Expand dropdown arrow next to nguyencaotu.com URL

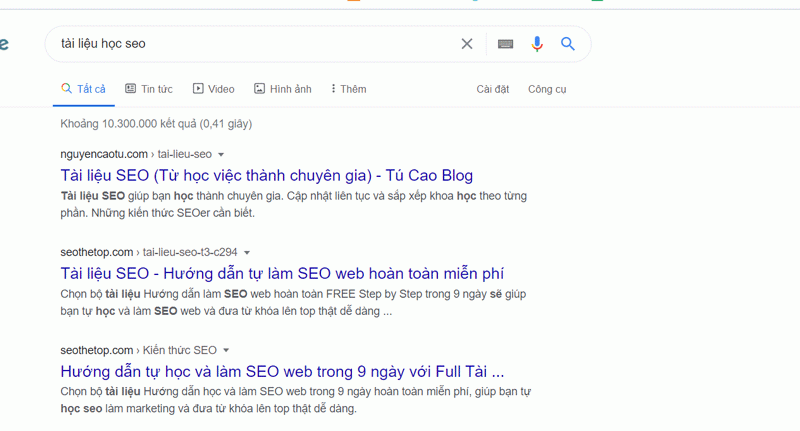[x=221, y=155]
